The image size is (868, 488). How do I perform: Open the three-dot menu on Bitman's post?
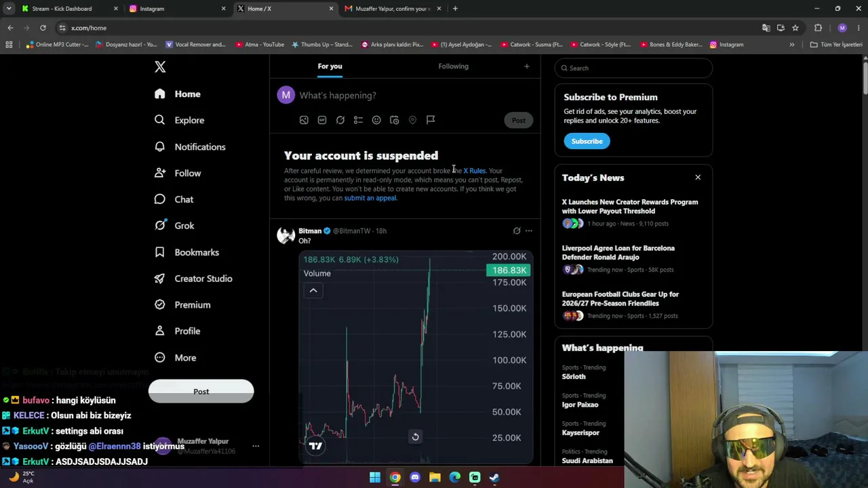point(529,231)
